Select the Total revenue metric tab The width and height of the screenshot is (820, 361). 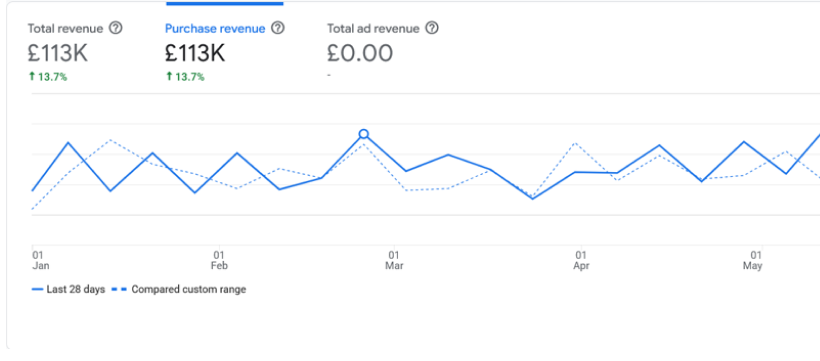(x=65, y=29)
